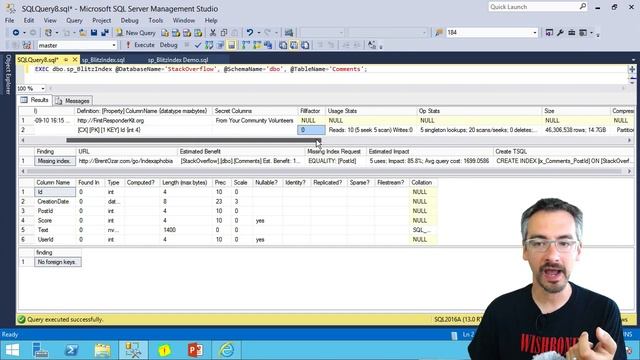Click the Parse checkmark icon
The height and width of the screenshot is (360, 640).
(198, 45)
